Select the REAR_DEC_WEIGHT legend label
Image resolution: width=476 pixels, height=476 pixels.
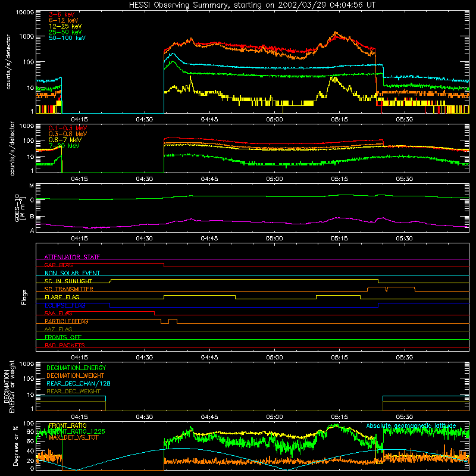pos(73,392)
